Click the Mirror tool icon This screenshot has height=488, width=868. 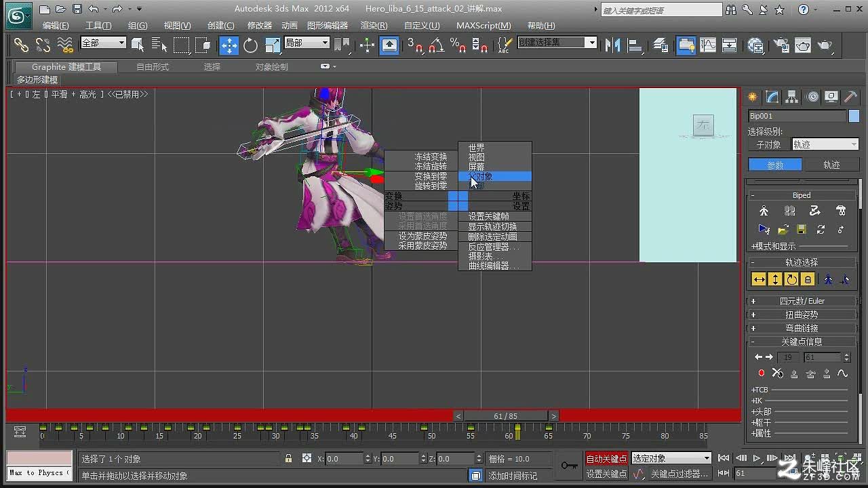612,45
